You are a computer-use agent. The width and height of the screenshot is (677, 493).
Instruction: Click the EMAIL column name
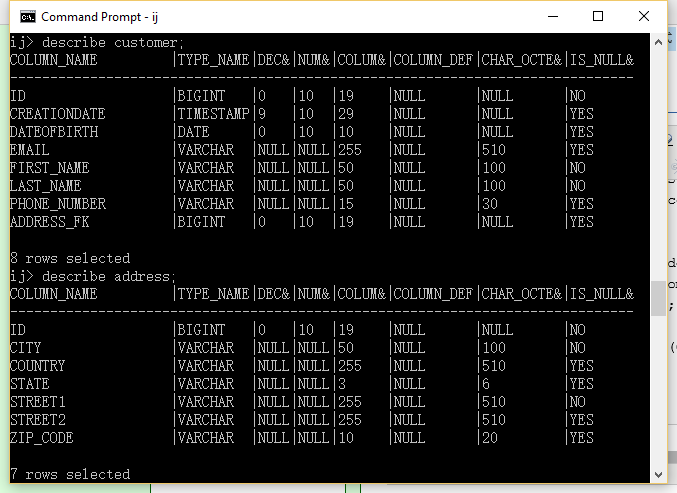click(30, 150)
